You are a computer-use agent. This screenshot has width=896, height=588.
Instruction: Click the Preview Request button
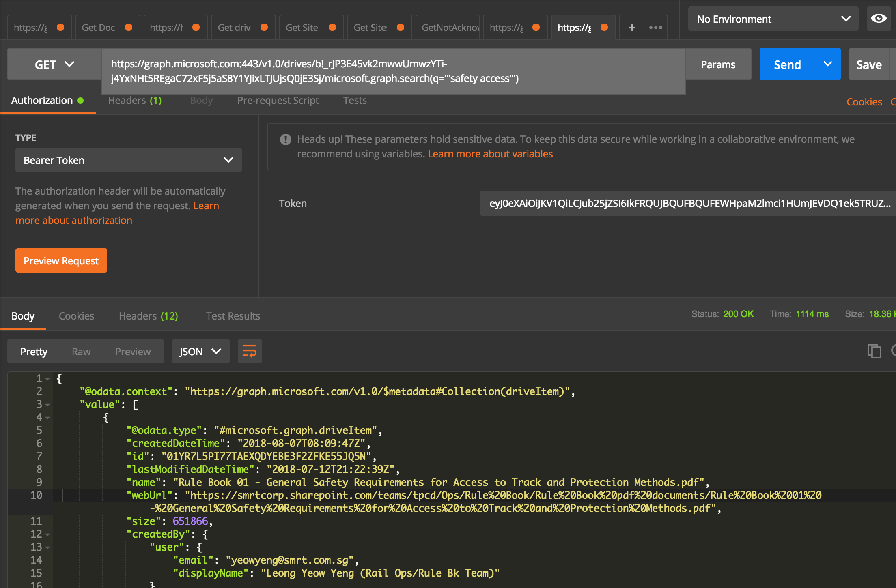(61, 261)
